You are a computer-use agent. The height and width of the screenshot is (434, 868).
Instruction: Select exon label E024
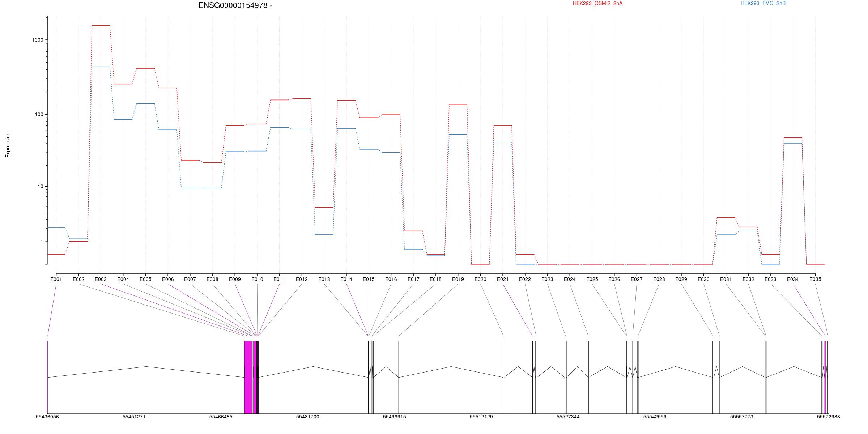570,279
